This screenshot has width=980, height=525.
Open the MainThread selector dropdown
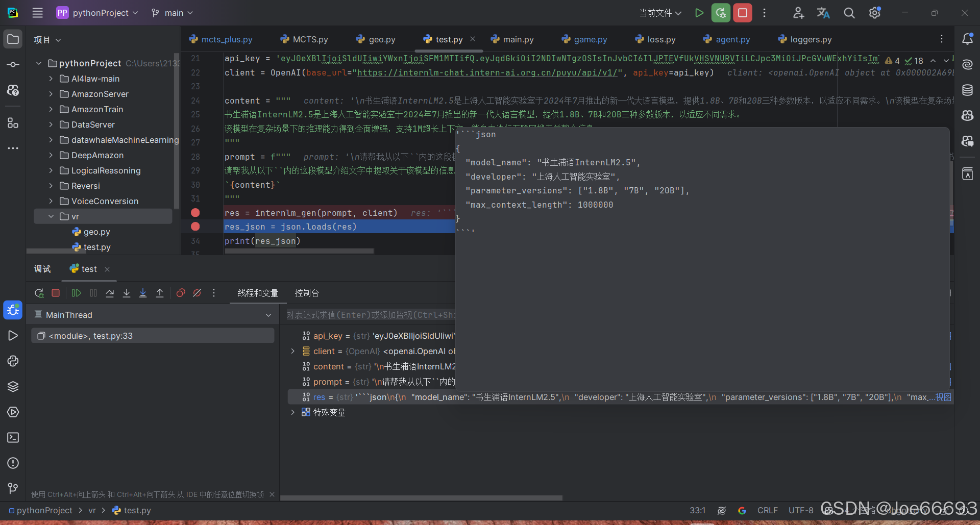pyautogui.click(x=153, y=315)
